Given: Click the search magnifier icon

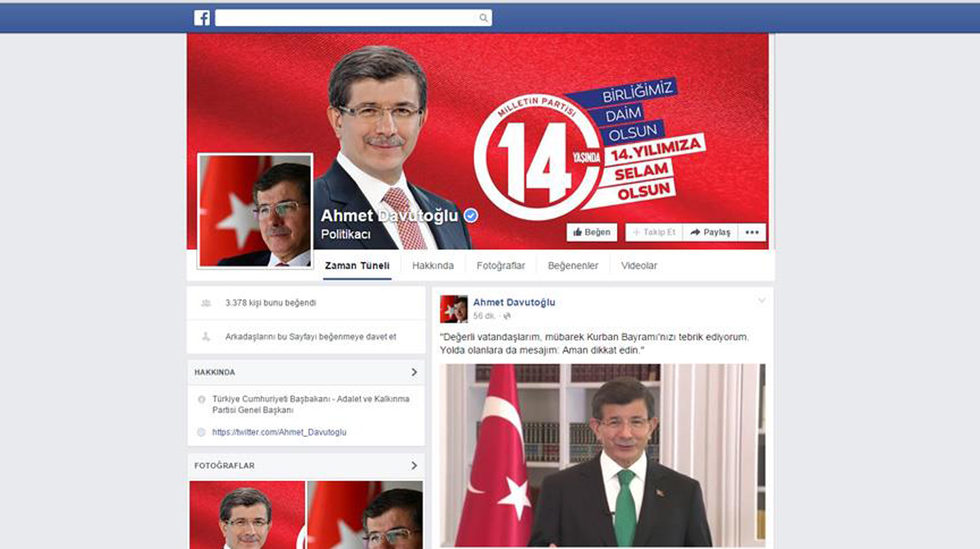Looking at the screenshot, I should [x=483, y=18].
